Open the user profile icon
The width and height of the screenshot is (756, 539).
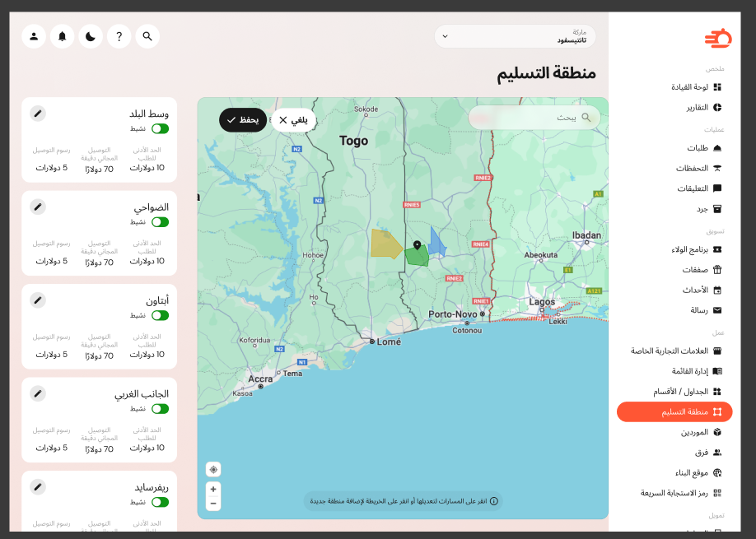point(34,36)
